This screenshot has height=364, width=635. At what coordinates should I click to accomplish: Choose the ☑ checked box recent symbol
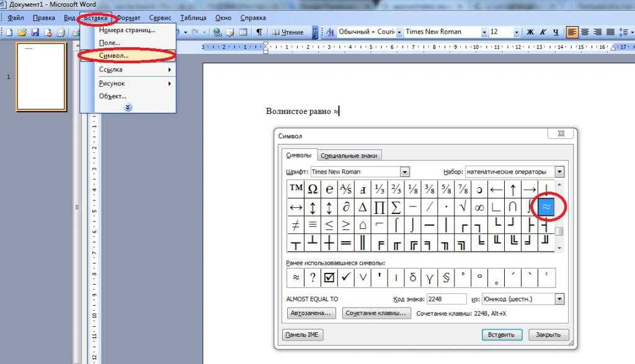[329, 277]
